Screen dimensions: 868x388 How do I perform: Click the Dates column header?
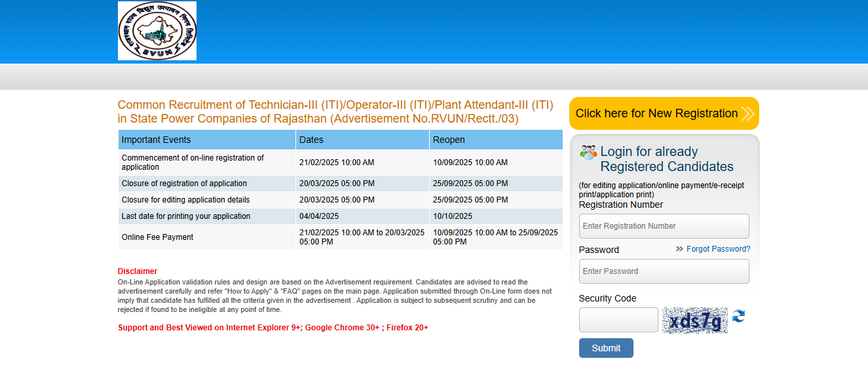pyautogui.click(x=311, y=140)
